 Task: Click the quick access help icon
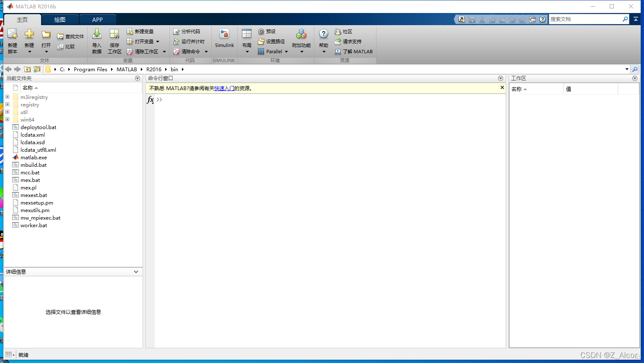543,19
